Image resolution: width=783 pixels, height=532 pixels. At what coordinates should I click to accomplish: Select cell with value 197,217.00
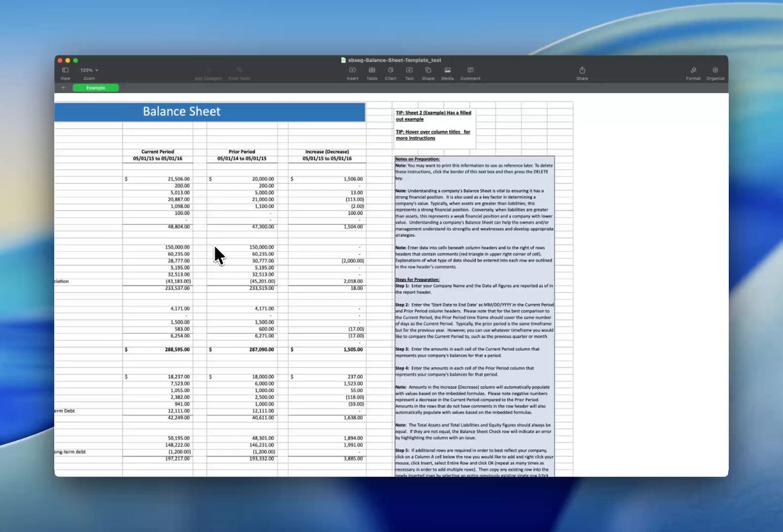(x=177, y=459)
